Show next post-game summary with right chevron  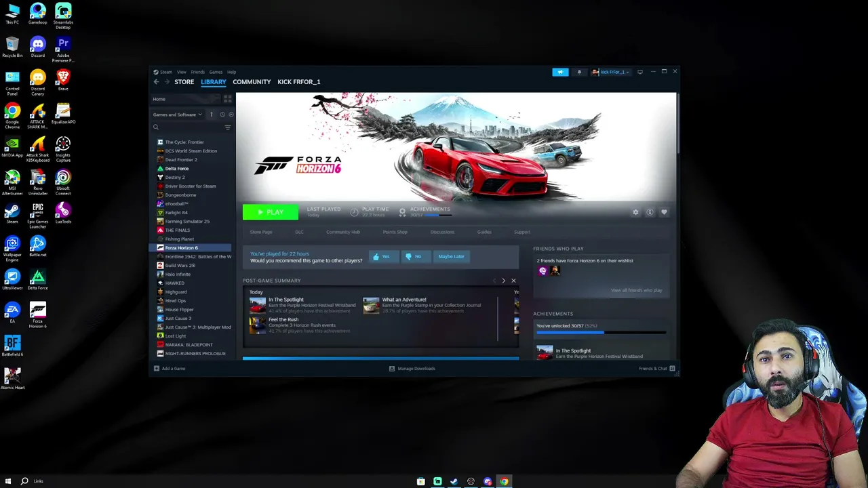(x=503, y=281)
